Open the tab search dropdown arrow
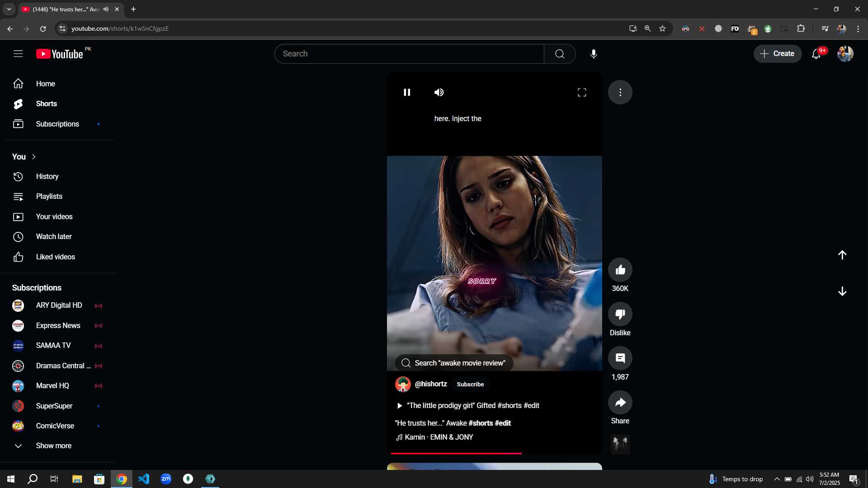 (9, 9)
